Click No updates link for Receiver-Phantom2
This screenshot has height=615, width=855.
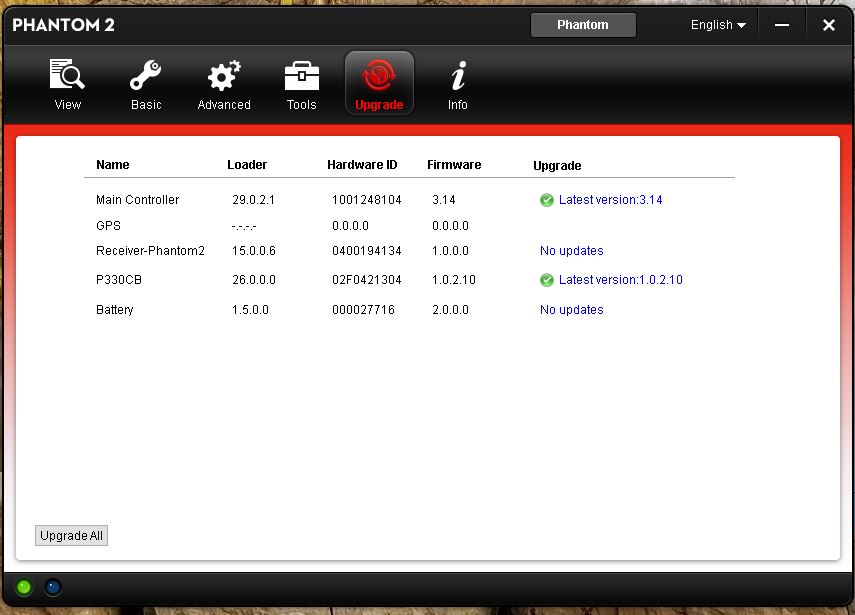click(x=571, y=251)
